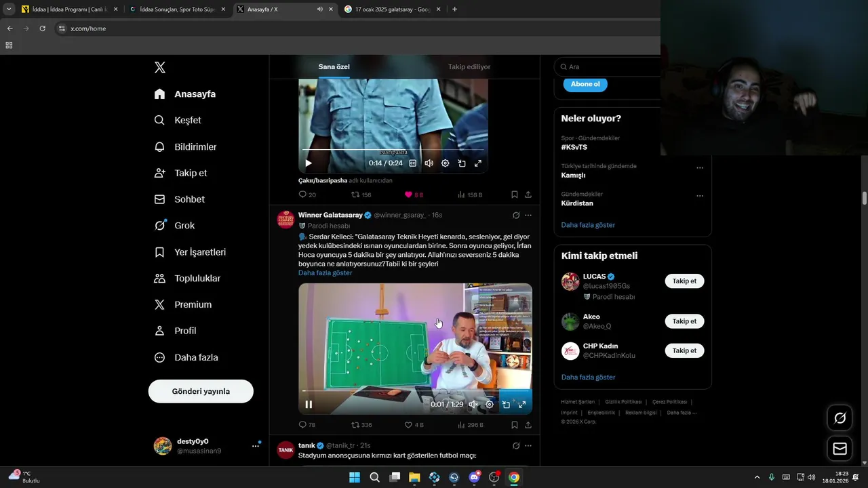Switch to Sana özel tab

[334, 67]
